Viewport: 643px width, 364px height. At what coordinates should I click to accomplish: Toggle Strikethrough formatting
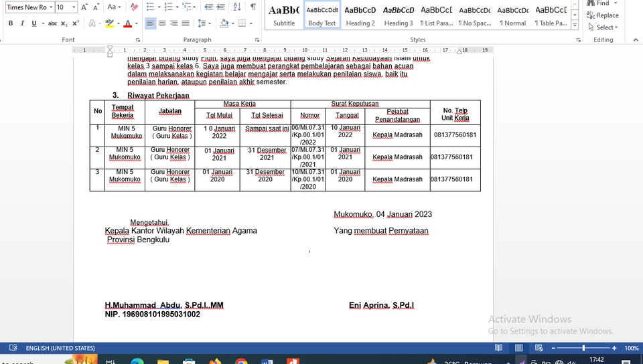52,23
